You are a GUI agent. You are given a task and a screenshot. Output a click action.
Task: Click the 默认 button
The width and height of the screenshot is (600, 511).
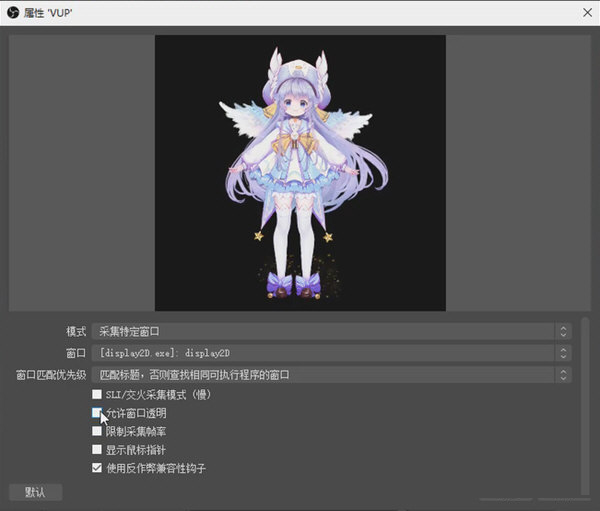click(x=36, y=492)
